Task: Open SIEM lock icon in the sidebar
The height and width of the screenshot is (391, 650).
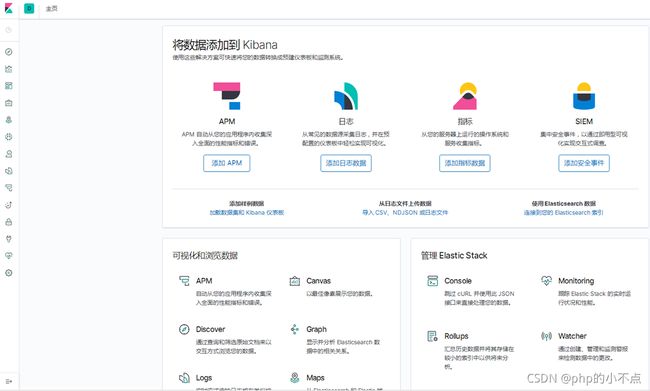Action: point(9,222)
